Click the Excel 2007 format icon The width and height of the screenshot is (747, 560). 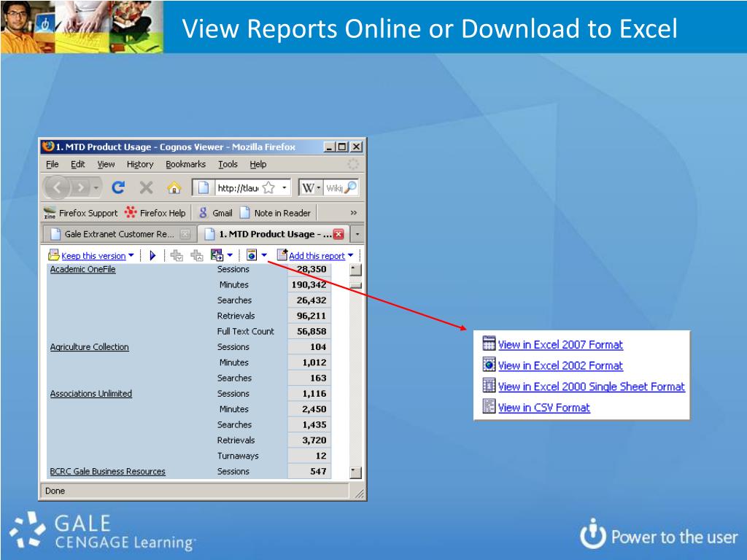489,343
